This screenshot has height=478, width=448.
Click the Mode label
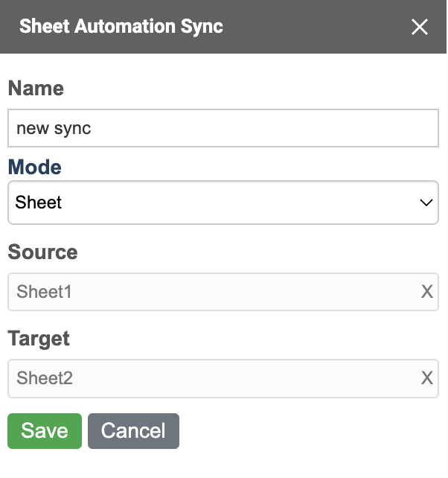pyautogui.click(x=35, y=167)
